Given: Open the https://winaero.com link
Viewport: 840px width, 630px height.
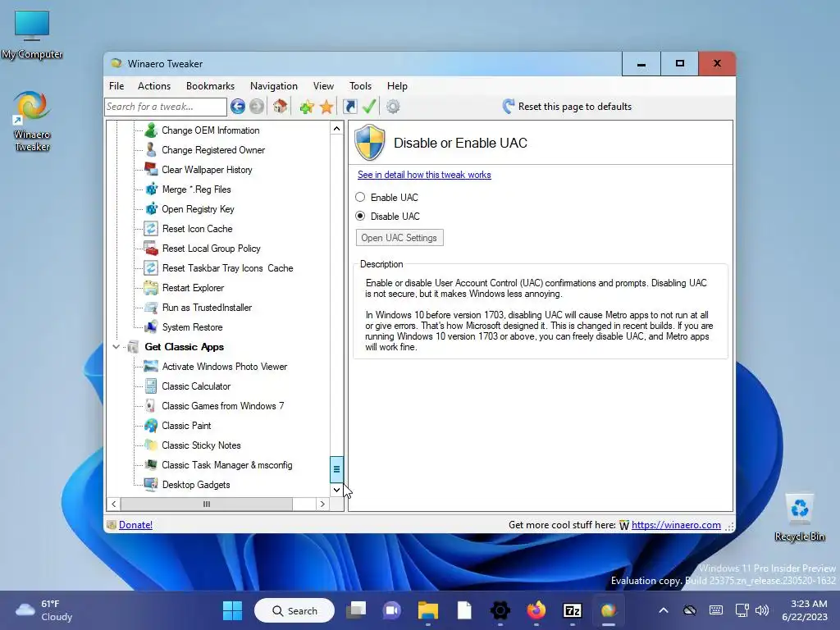Looking at the screenshot, I should point(676,525).
